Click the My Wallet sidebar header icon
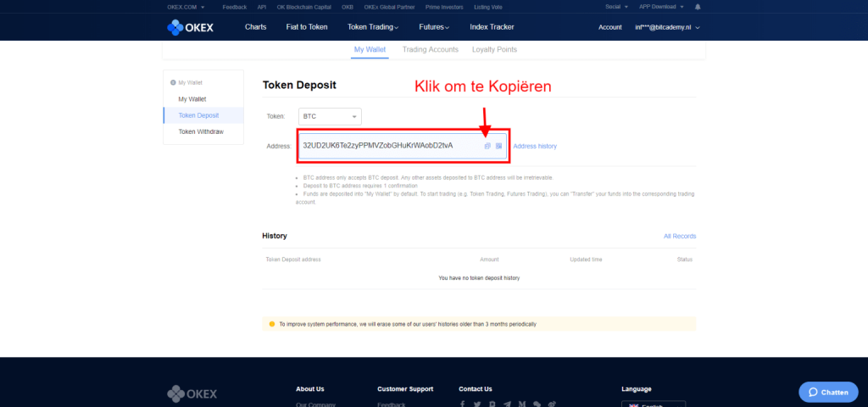Image resolution: width=868 pixels, height=407 pixels. click(x=173, y=82)
